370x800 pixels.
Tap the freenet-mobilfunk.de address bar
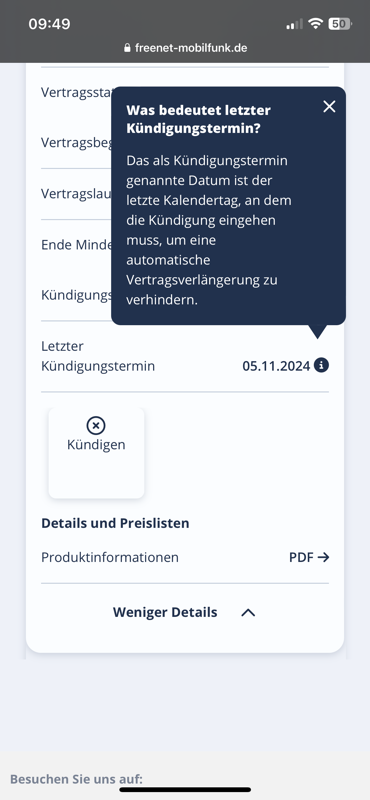tap(186, 48)
